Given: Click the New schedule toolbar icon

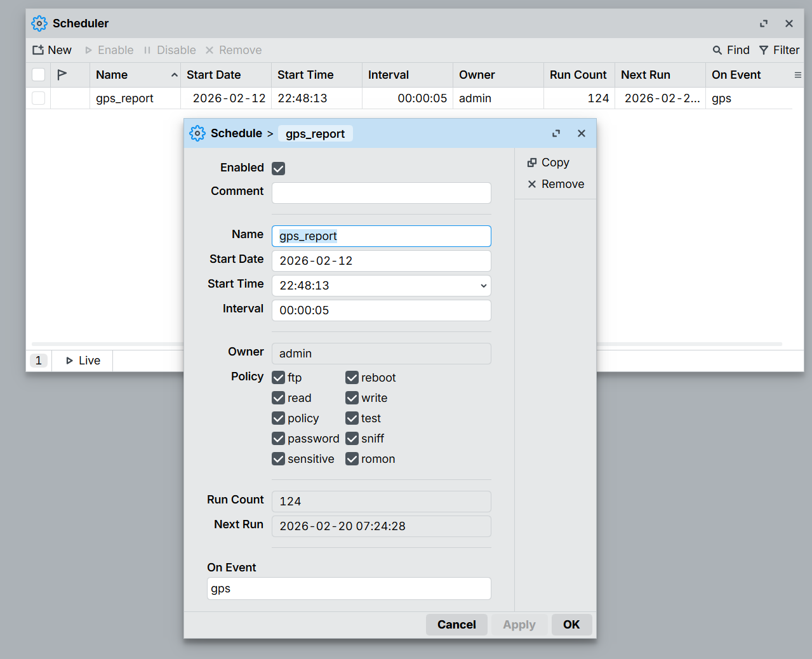Looking at the screenshot, I should coord(39,50).
